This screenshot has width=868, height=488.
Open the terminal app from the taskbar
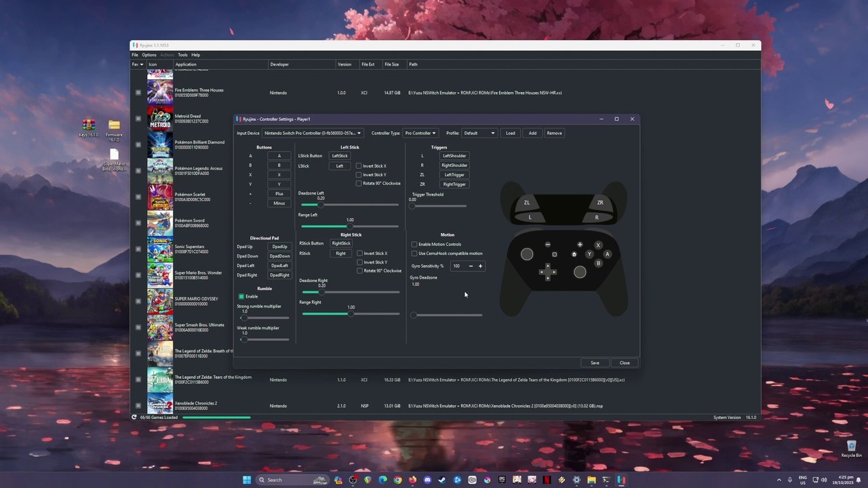(x=606, y=480)
